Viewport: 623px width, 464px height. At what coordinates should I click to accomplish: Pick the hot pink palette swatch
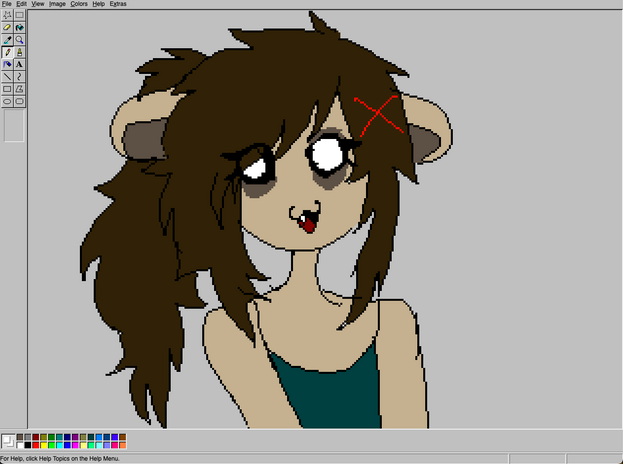(x=115, y=445)
